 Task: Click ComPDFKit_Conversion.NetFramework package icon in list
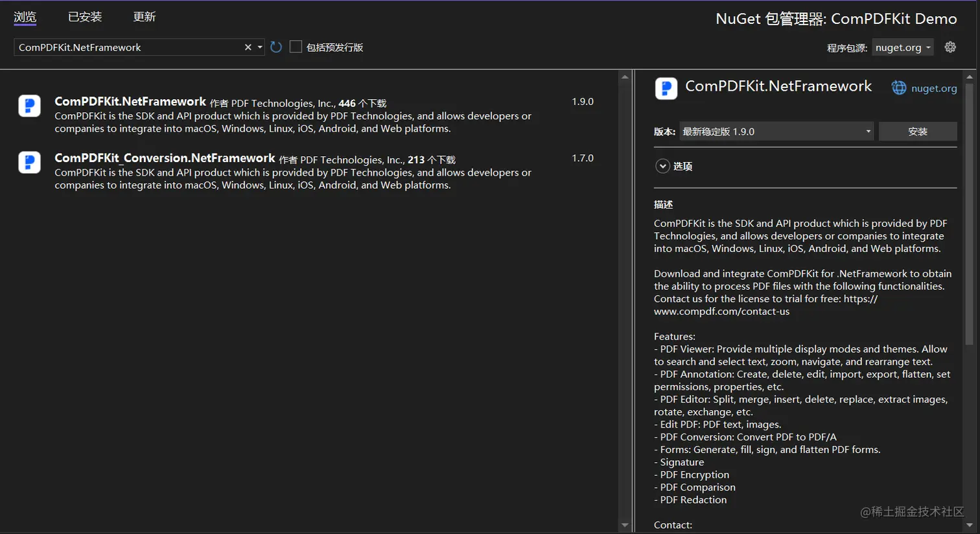click(30, 162)
